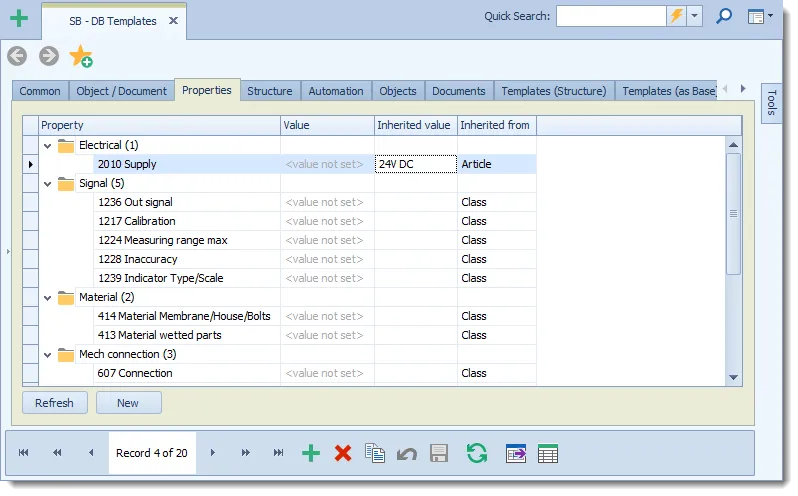Image resolution: width=798 pixels, height=496 pixels.
Task: Click the lightning bolt quick search icon
Action: [x=676, y=16]
